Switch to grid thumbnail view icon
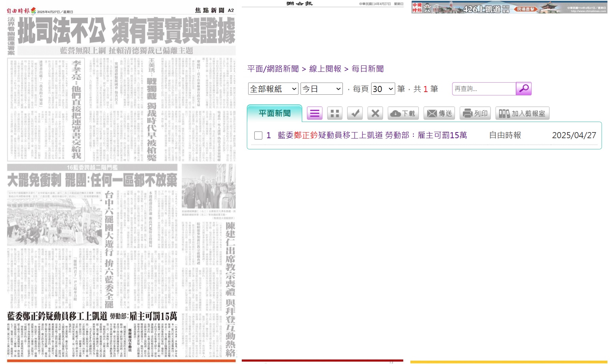The height and width of the screenshot is (364, 611). coord(334,113)
